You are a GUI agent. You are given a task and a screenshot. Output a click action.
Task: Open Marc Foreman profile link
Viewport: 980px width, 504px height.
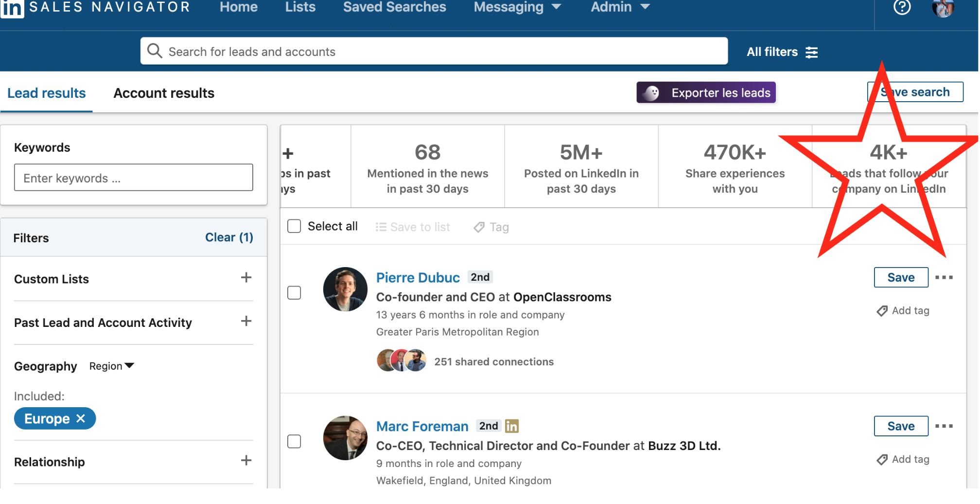[422, 427]
